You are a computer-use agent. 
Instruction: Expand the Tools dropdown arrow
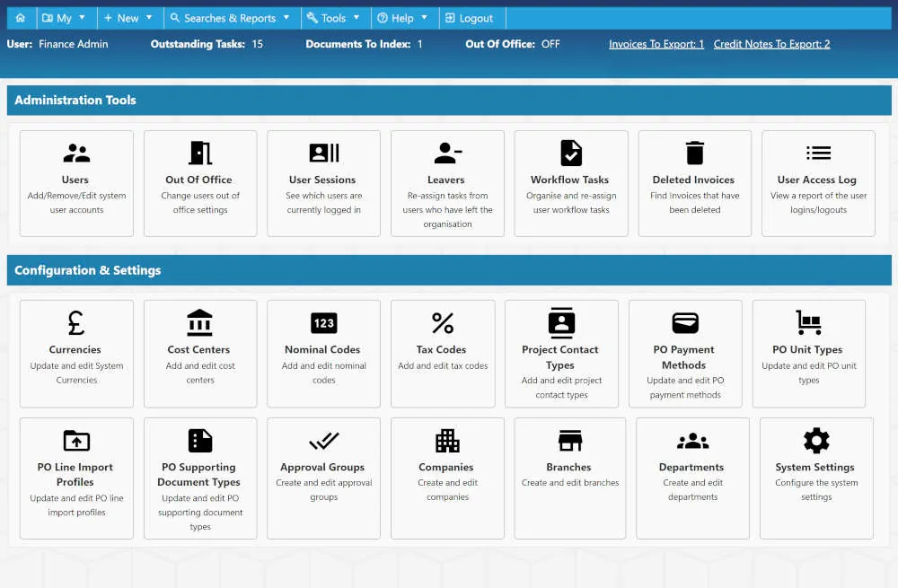pos(357,18)
